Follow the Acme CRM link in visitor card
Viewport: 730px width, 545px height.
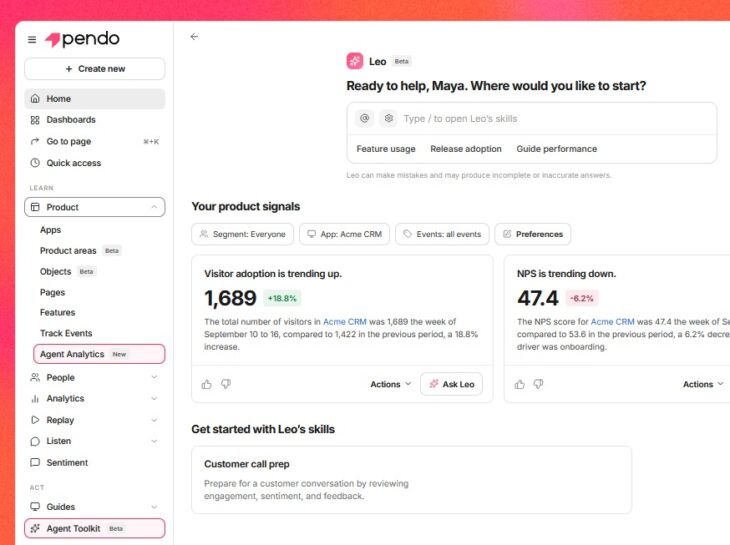(345, 322)
